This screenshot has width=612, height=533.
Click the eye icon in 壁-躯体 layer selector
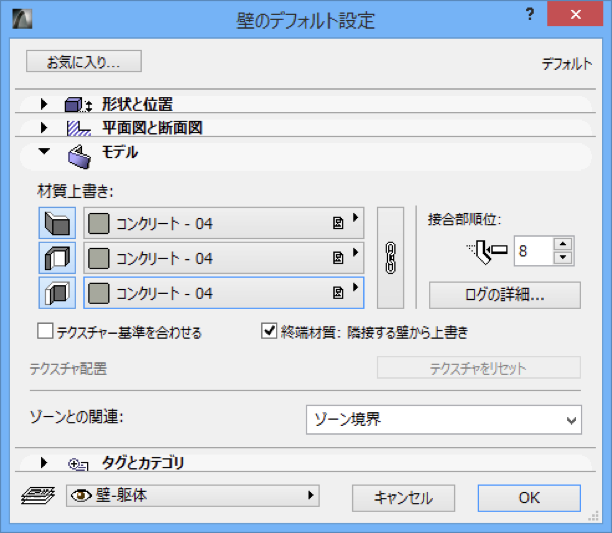click(81, 496)
